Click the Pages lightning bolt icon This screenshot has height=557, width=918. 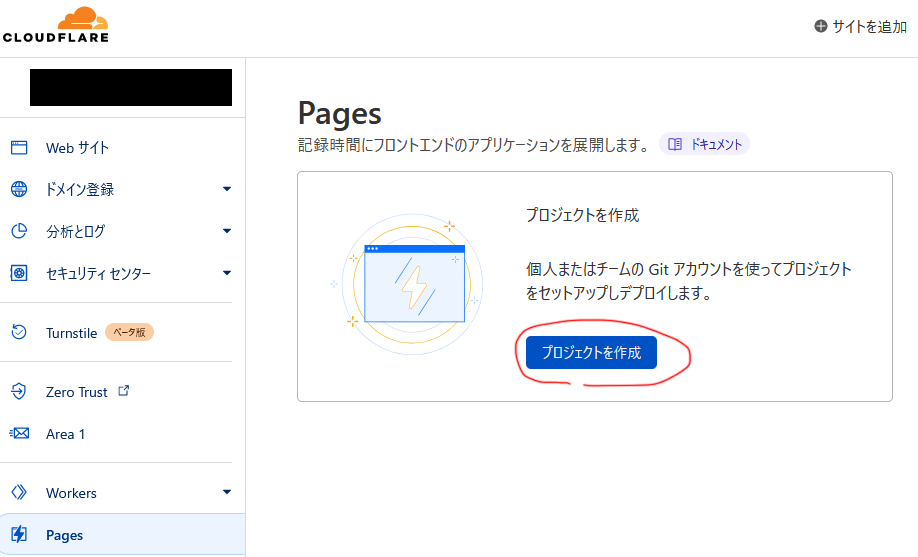tap(19, 534)
